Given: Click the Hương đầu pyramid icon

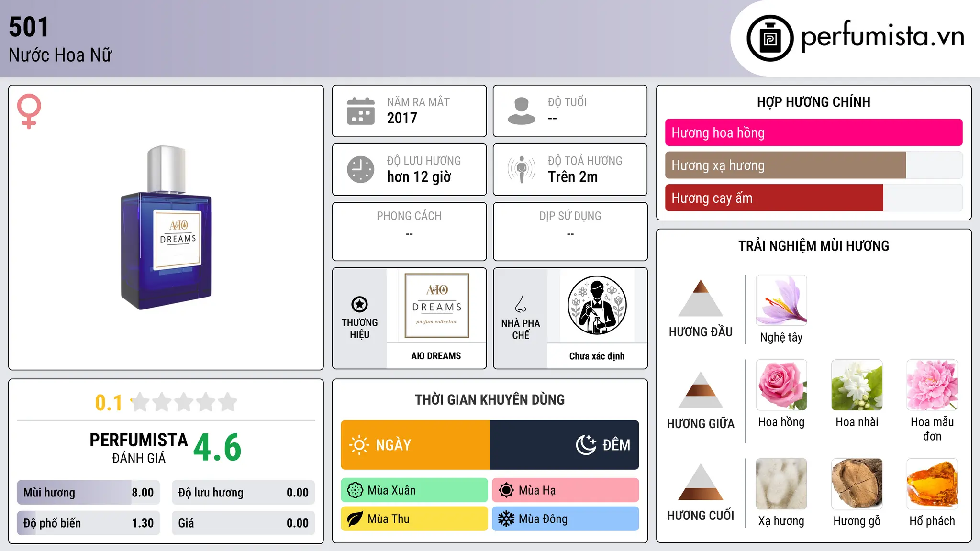Looking at the screenshot, I should (x=701, y=298).
